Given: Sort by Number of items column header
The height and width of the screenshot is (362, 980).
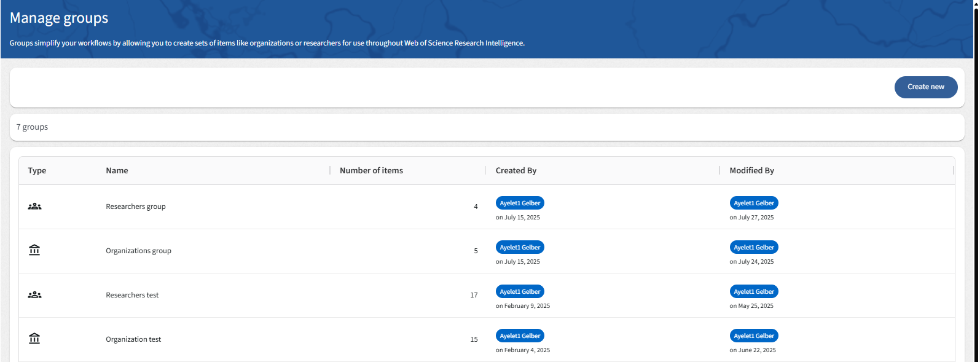Looking at the screenshot, I should pos(371,171).
